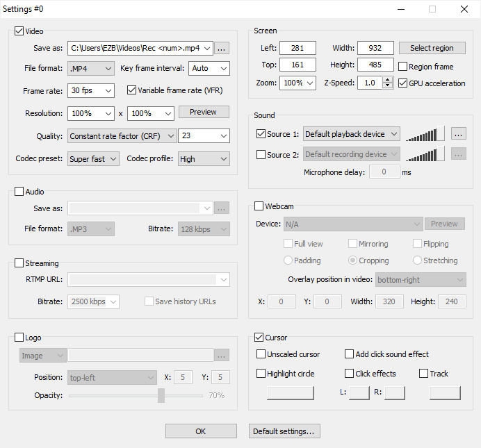Click the Z-Speed spinner arrows
481x448 pixels.
tap(388, 83)
